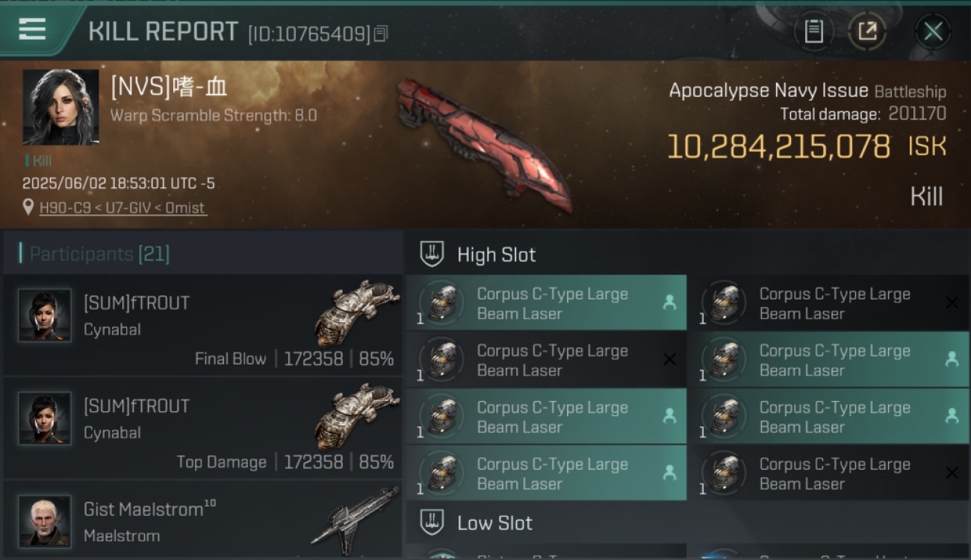
Task: Select the Top Damage Cynabal participant
Action: point(202,429)
